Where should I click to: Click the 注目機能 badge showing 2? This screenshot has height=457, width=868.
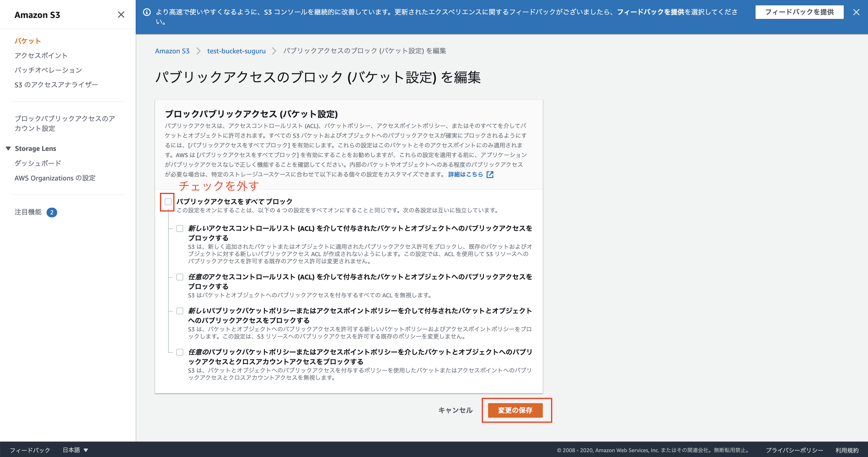52,212
